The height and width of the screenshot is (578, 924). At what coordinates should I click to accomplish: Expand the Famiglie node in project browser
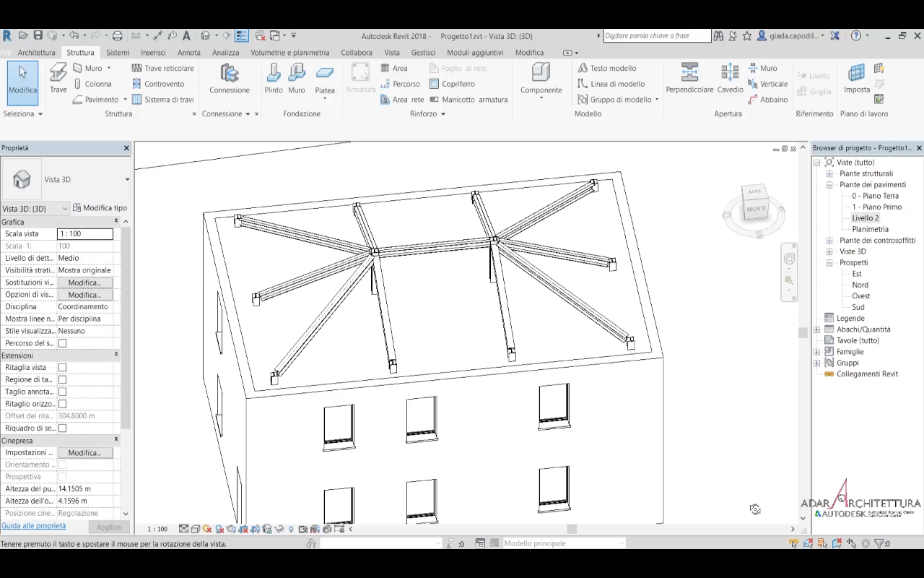click(x=817, y=352)
